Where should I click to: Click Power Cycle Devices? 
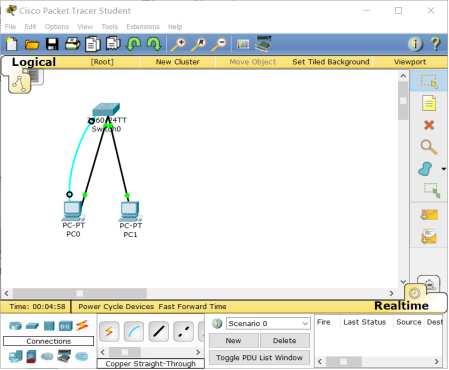pyautogui.click(x=116, y=307)
